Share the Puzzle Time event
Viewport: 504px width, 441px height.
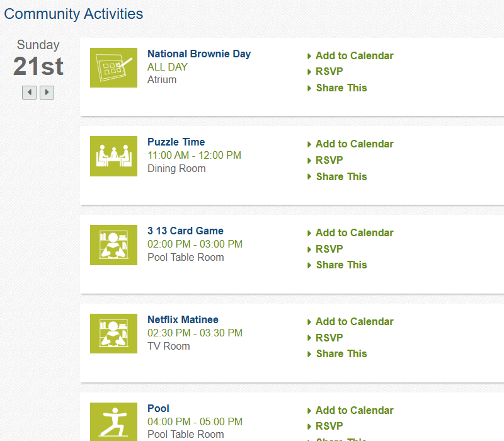[341, 176]
